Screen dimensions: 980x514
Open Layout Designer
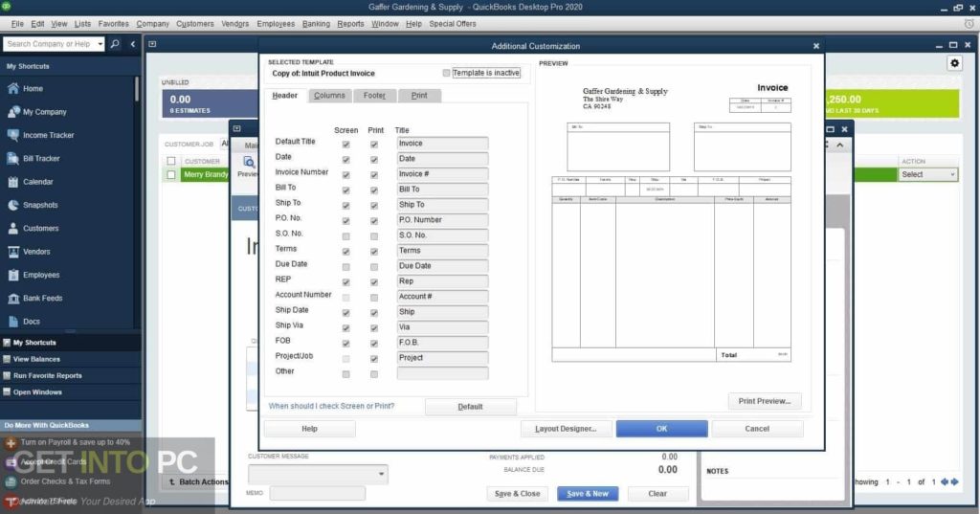click(566, 429)
